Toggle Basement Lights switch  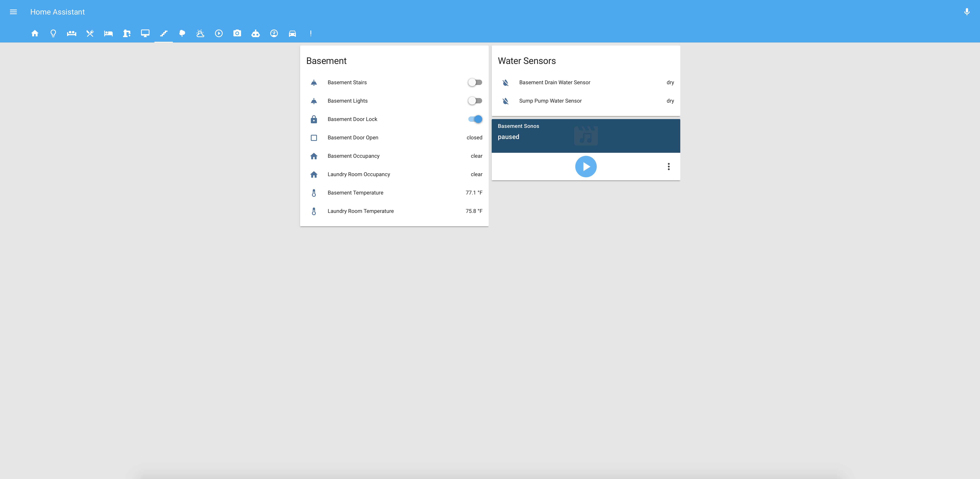pos(475,101)
